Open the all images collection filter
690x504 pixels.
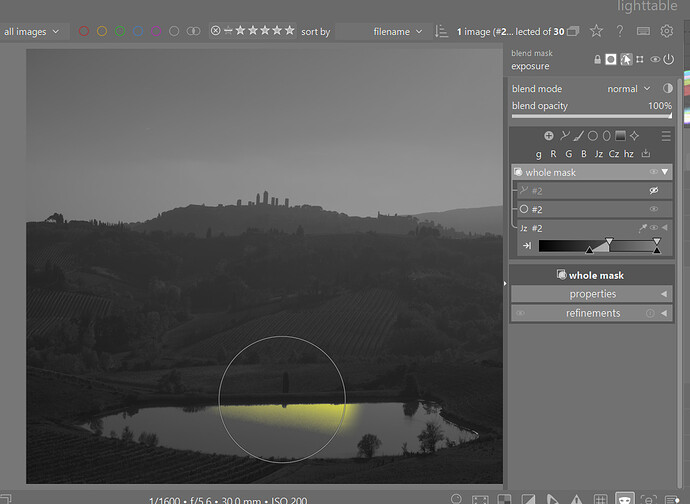pyautogui.click(x=32, y=32)
